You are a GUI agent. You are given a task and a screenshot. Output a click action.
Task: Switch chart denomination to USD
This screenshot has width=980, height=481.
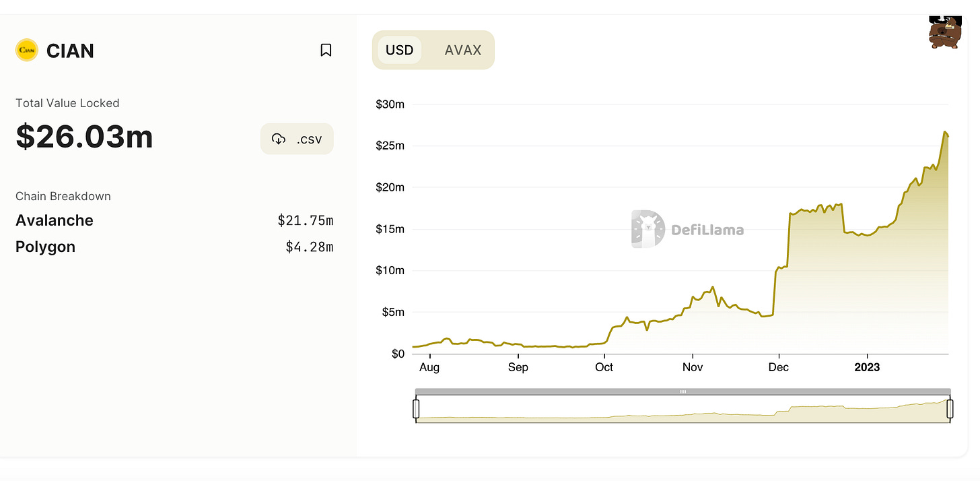coord(399,51)
